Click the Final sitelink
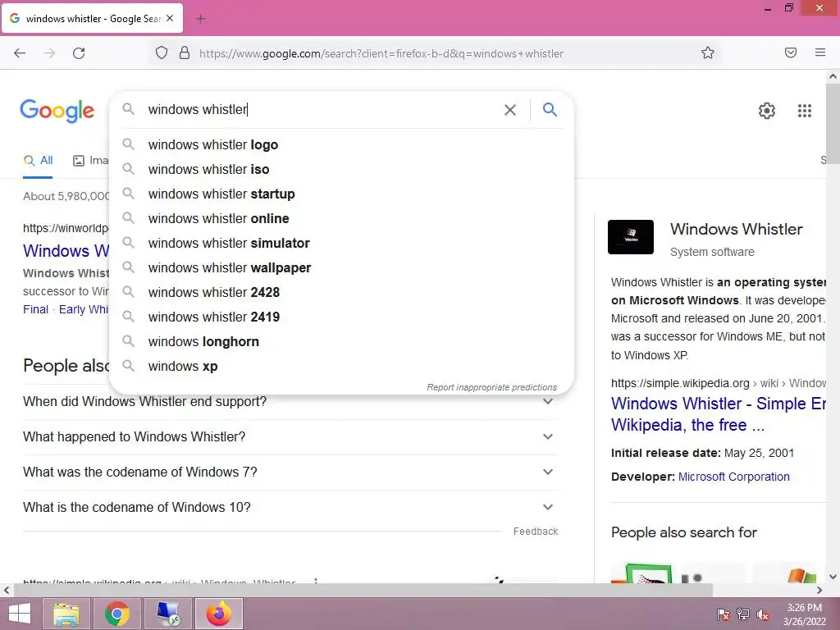This screenshot has width=840, height=630. coord(35,309)
